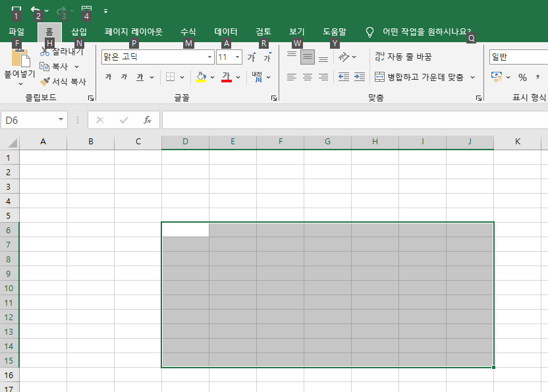Viewport: 548px width, 392px height.
Task: Click the Paste (붙여넣기) clipboard icon
Action: coord(20,57)
